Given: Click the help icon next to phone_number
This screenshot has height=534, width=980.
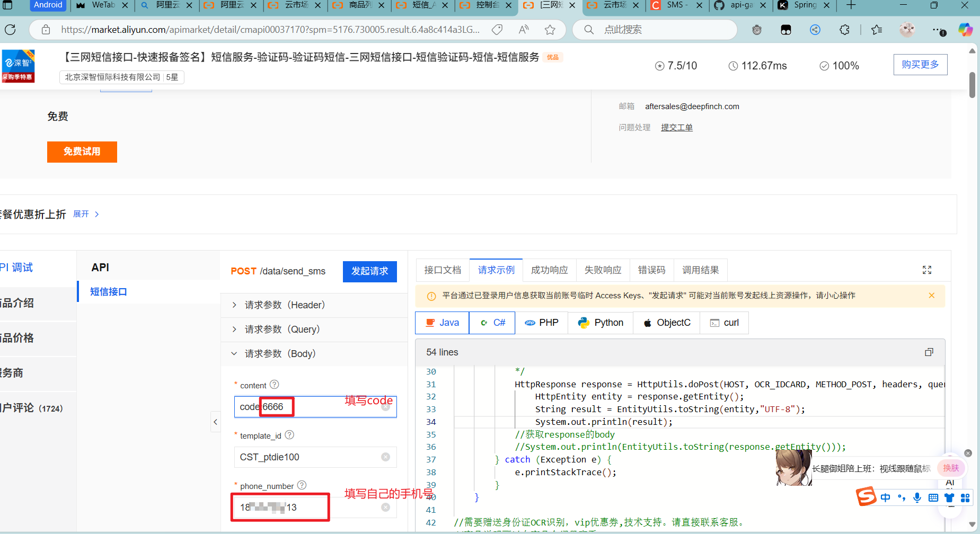Looking at the screenshot, I should tap(302, 485).
